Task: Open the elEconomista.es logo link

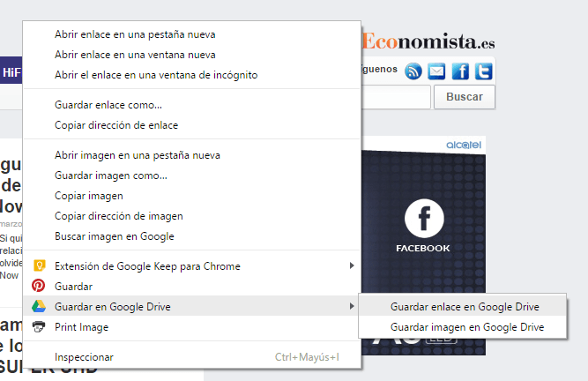Action: 428,41
